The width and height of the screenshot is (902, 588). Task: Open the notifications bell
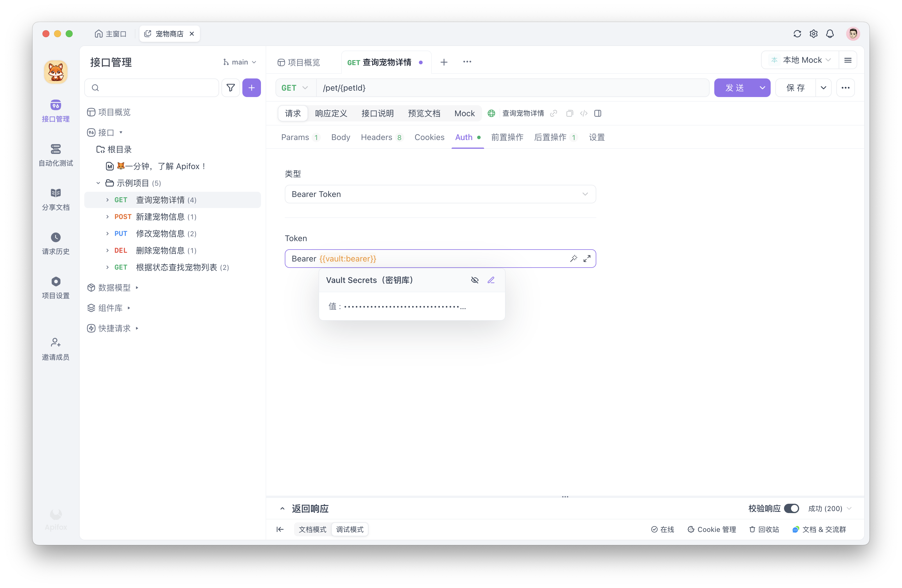[x=830, y=34]
